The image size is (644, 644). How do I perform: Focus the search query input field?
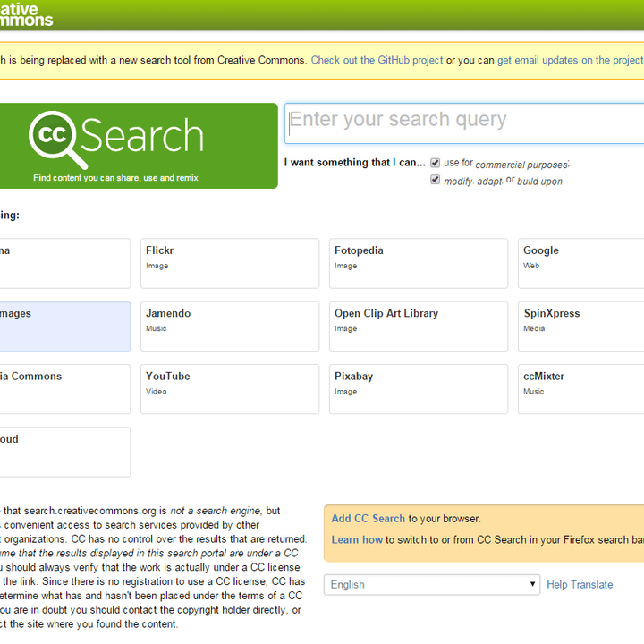464,123
